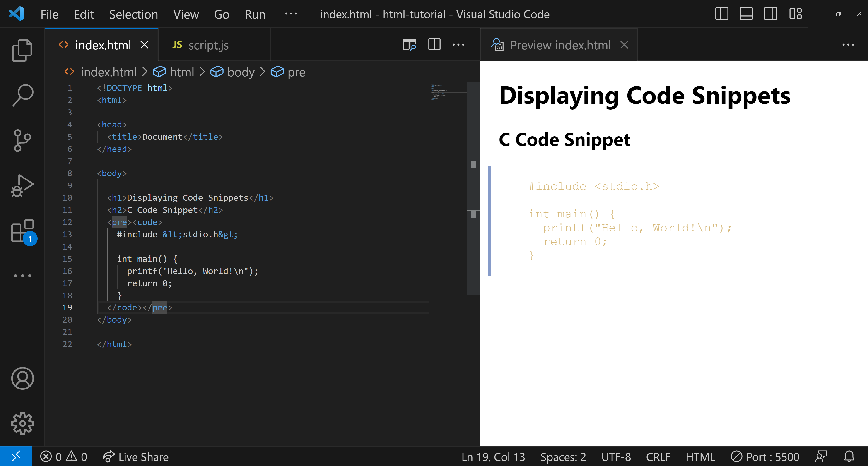868x466 pixels.
Task: Start Live Share session
Action: (x=135, y=457)
